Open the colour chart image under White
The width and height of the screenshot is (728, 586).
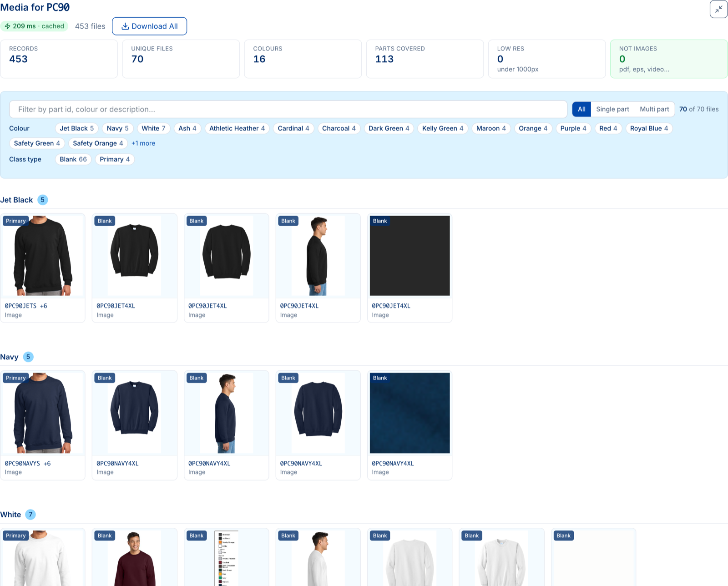coord(226,558)
